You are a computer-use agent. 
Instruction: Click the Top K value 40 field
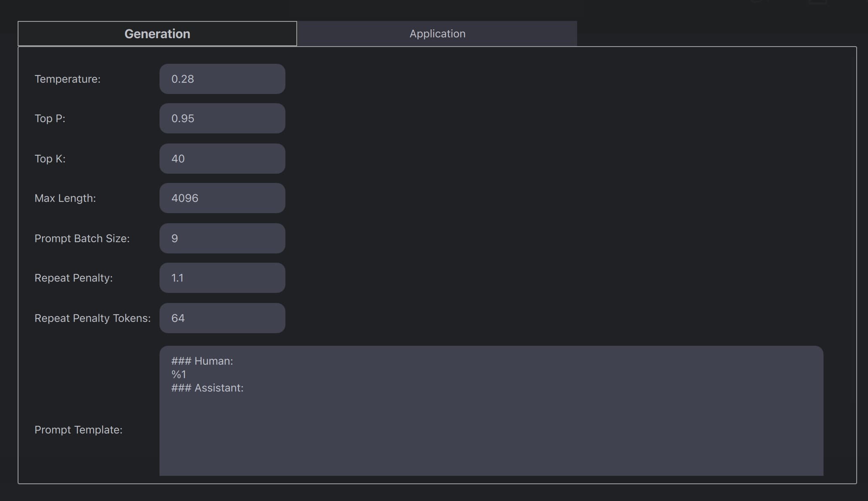point(222,159)
